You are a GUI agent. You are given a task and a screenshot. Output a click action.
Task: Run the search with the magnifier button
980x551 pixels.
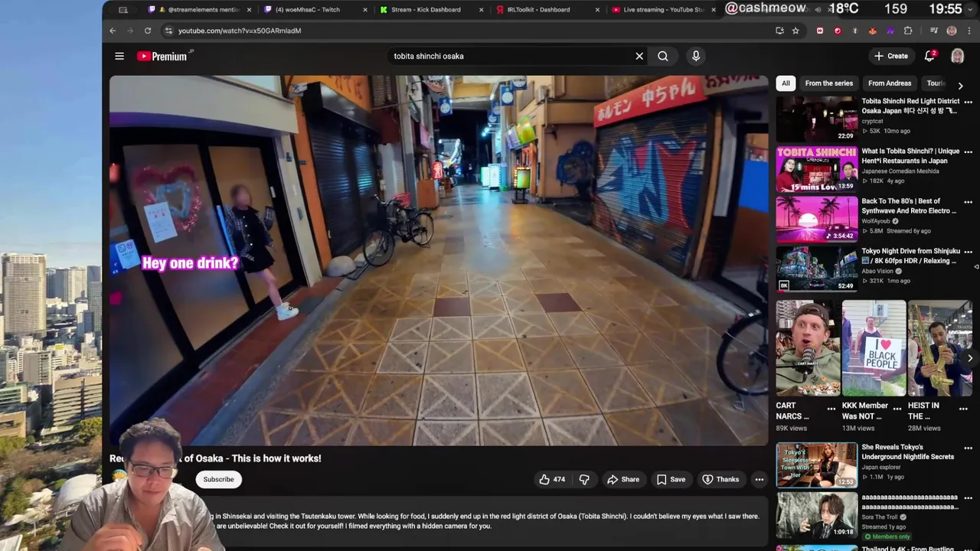(x=663, y=56)
